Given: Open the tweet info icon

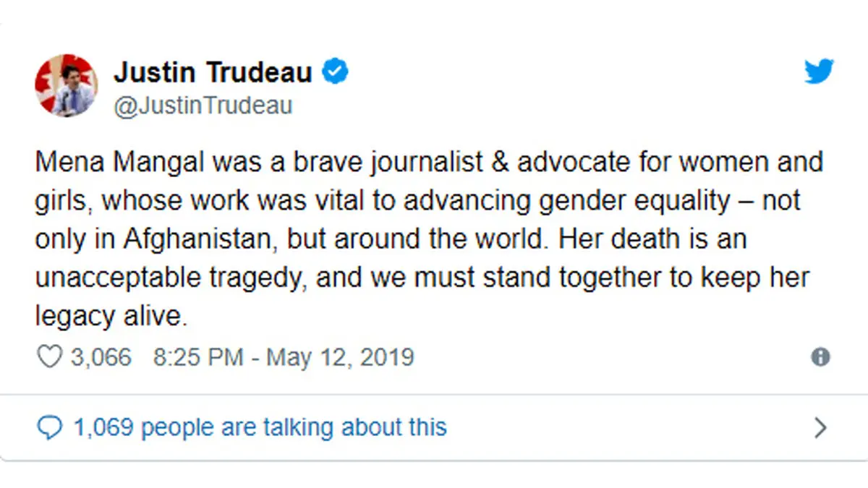Looking at the screenshot, I should [820, 357].
